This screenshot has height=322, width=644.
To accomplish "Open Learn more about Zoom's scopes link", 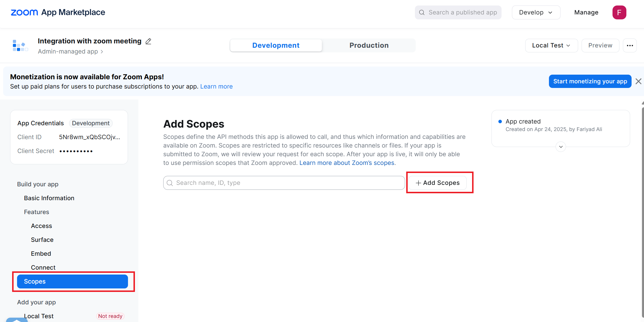I will (347, 163).
